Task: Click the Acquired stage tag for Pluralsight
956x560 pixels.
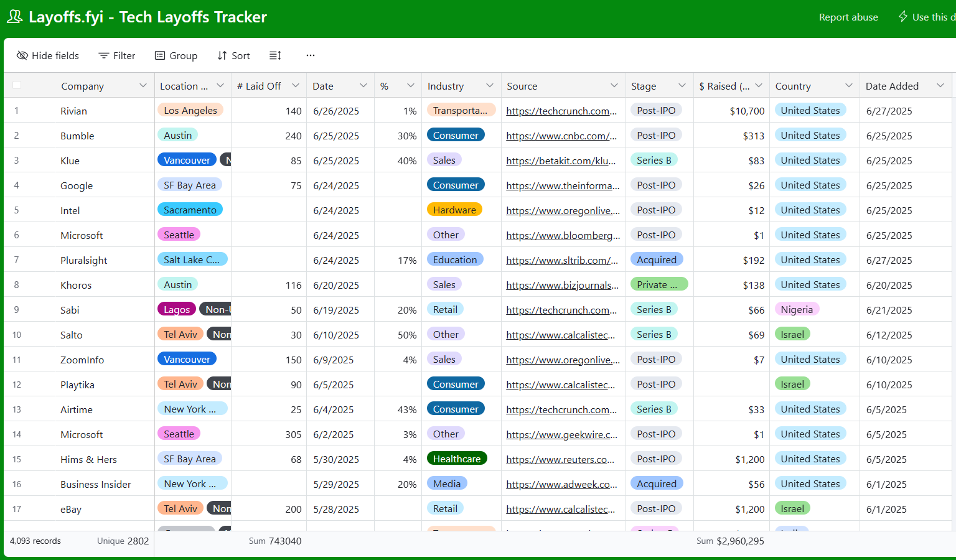Action: [657, 259]
